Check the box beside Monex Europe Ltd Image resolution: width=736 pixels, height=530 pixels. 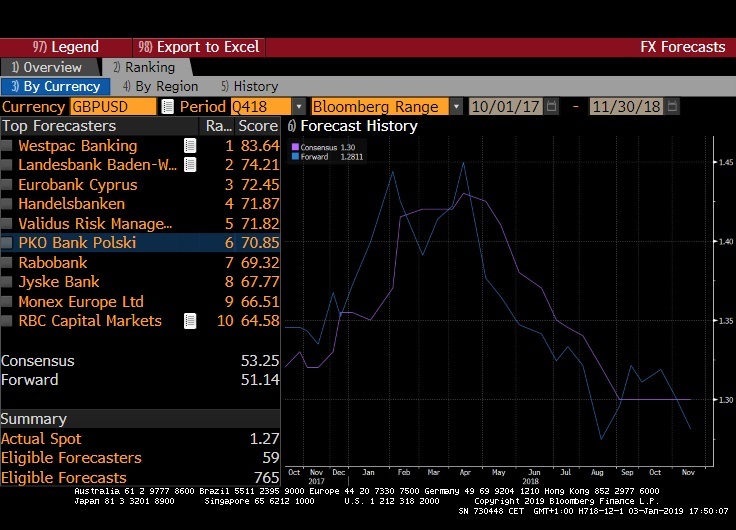(8, 302)
